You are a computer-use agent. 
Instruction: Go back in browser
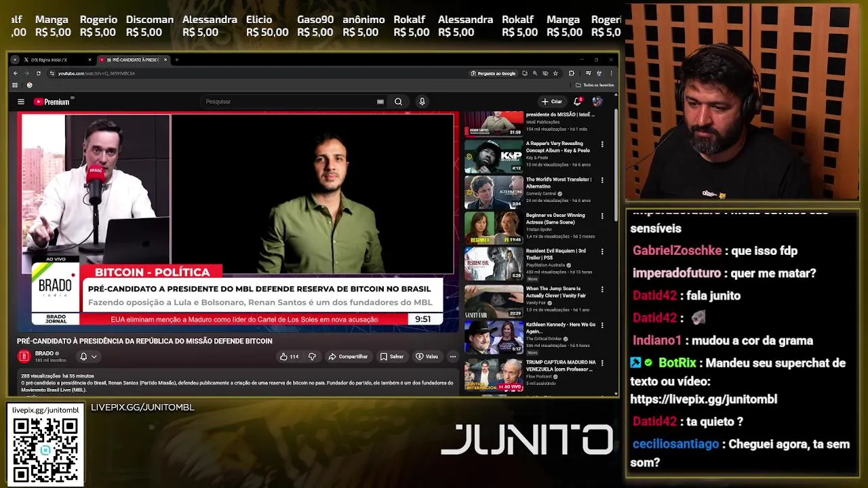click(x=16, y=73)
